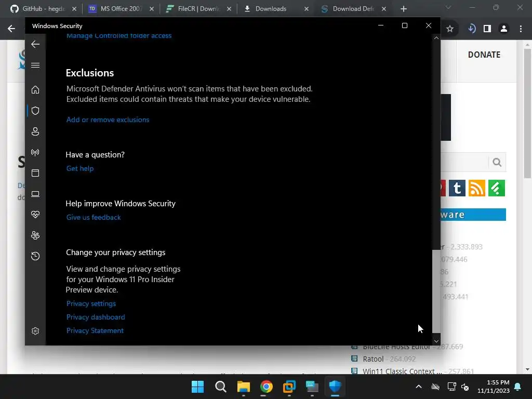Select Virus & threat protection shield icon
The image size is (532, 399).
click(x=35, y=111)
